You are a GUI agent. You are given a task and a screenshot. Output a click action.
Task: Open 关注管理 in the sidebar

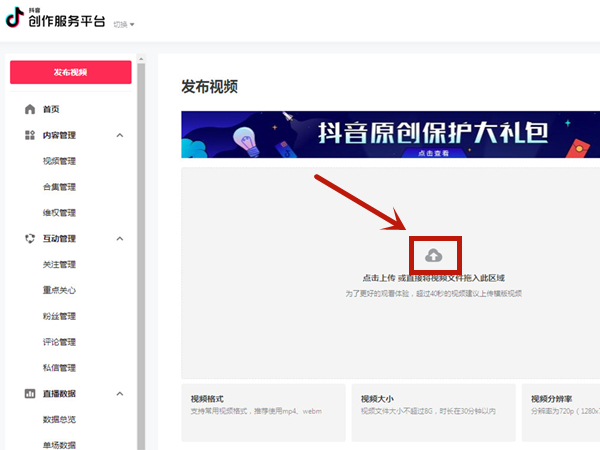pos(59,264)
